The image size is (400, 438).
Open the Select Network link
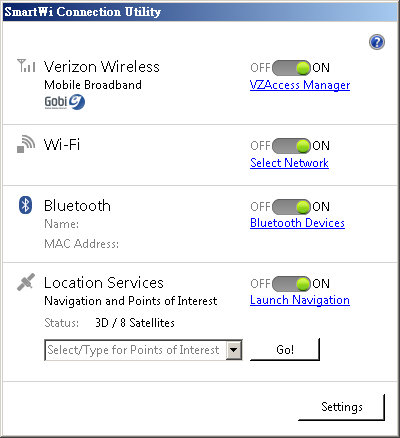point(289,163)
